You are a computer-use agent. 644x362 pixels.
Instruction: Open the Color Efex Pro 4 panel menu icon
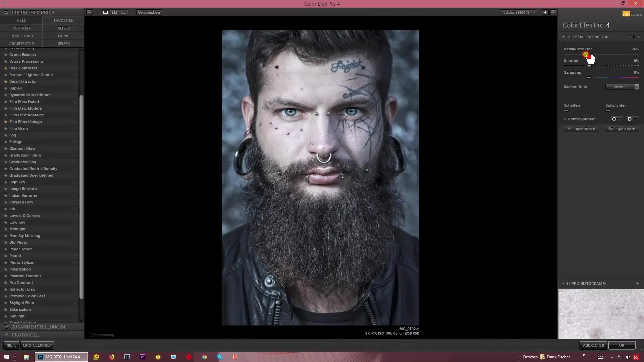pos(6,12)
